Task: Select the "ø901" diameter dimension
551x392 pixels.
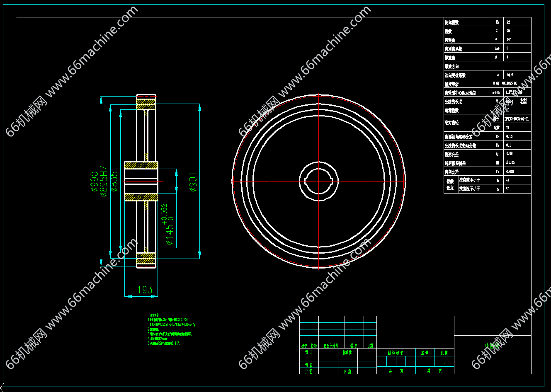Action: tap(193, 181)
